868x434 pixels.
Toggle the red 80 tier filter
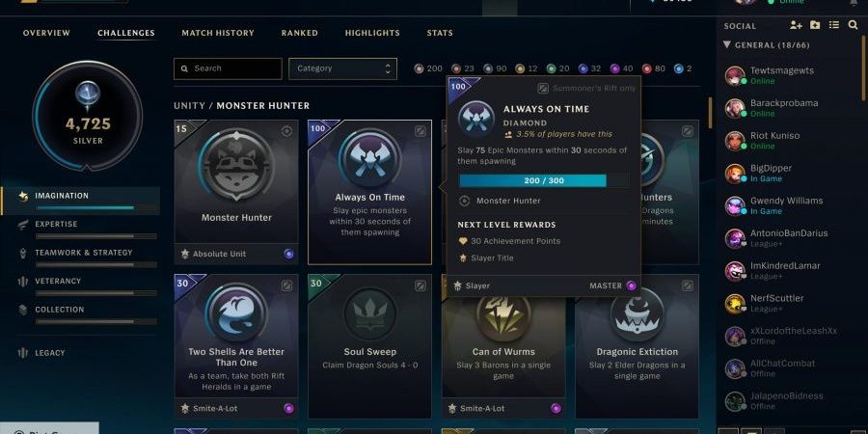654,68
